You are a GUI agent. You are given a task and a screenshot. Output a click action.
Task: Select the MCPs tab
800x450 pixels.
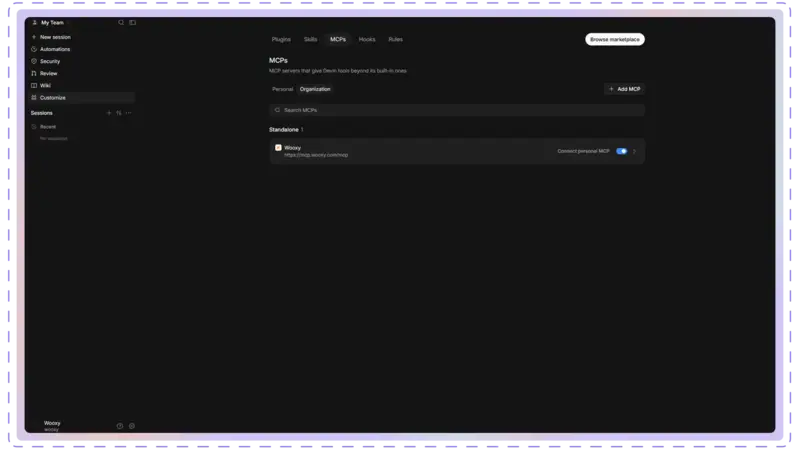(338, 39)
